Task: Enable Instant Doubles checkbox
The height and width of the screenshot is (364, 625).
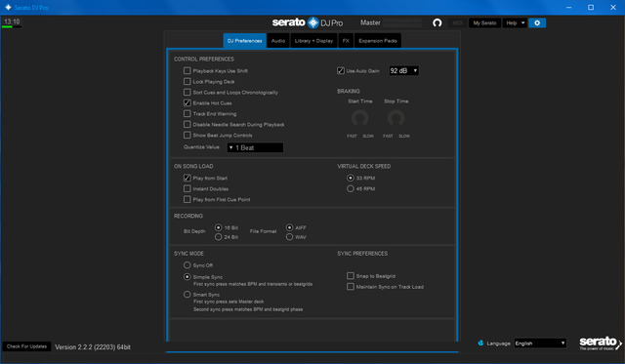Action: coord(187,188)
